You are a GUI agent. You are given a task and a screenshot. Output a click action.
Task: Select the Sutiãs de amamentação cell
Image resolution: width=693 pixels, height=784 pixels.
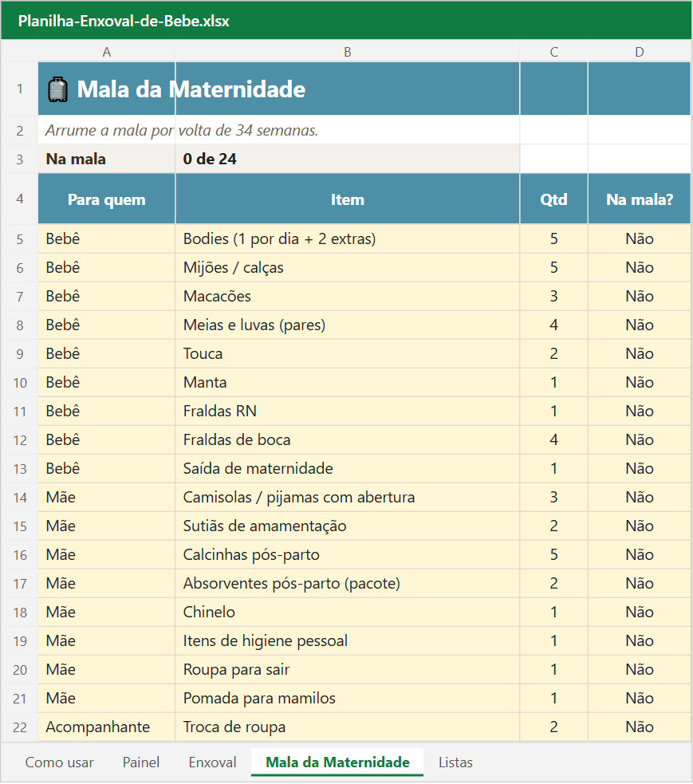348,526
